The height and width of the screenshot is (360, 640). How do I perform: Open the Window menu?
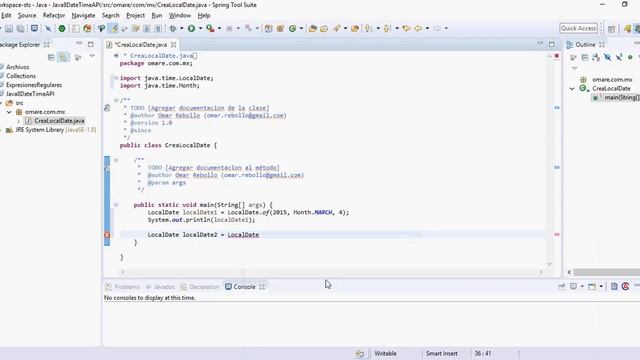pyautogui.click(x=180, y=16)
